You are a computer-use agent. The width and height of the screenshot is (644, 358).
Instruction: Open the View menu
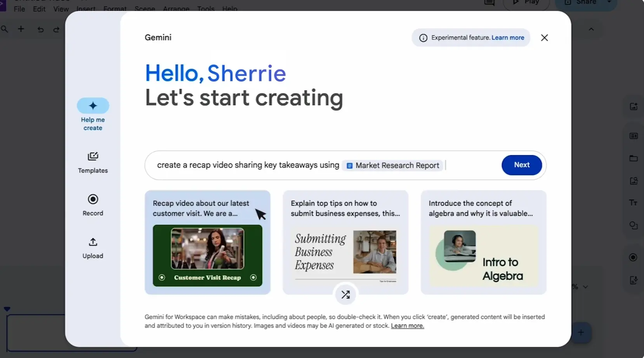click(x=61, y=9)
